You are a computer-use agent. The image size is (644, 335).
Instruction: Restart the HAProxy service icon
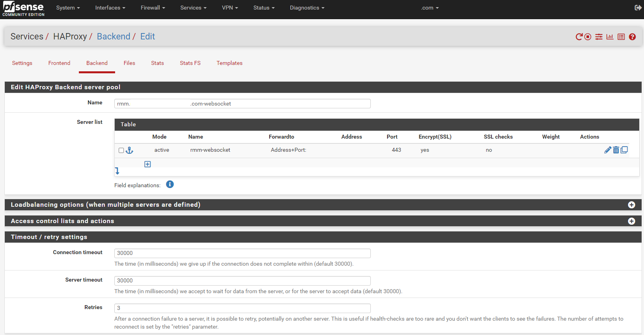pos(579,37)
